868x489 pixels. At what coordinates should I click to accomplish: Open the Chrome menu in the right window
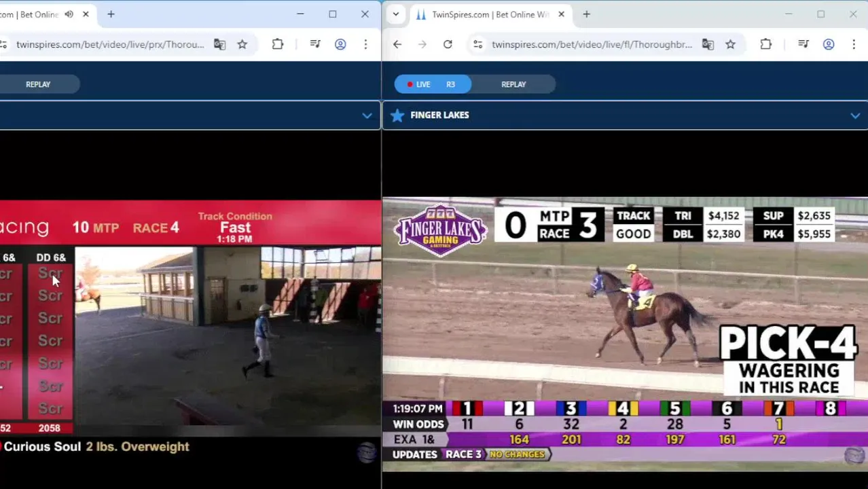(854, 44)
